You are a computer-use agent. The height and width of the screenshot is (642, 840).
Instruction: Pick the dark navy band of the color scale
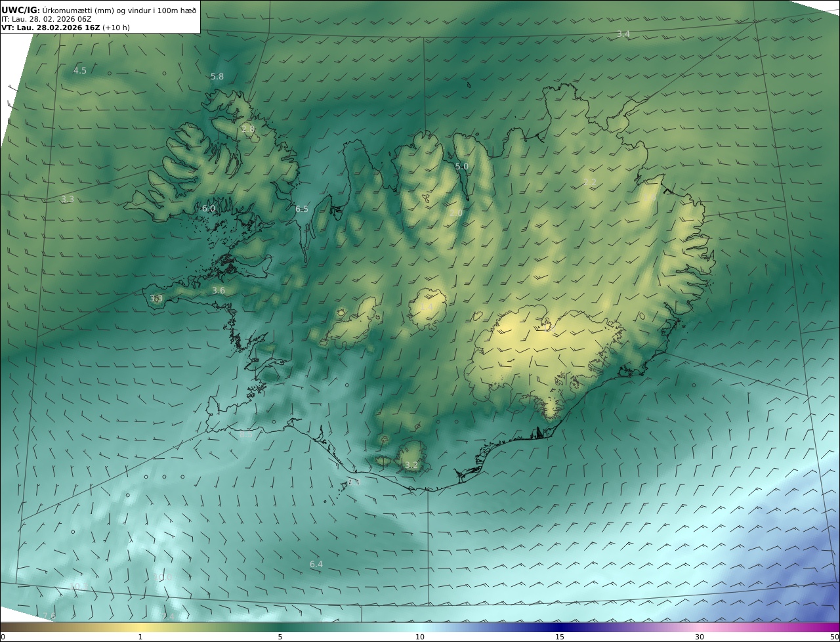[x=560, y=628]
